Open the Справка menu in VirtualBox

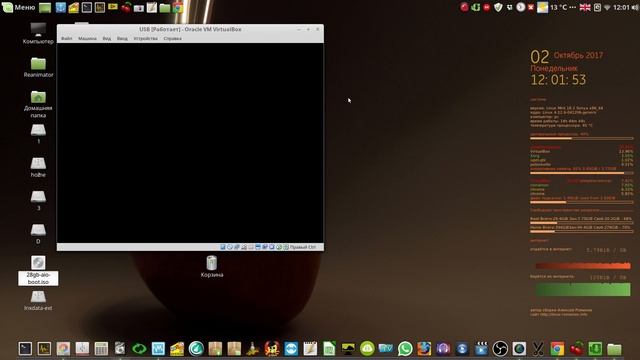click(173, 38)
